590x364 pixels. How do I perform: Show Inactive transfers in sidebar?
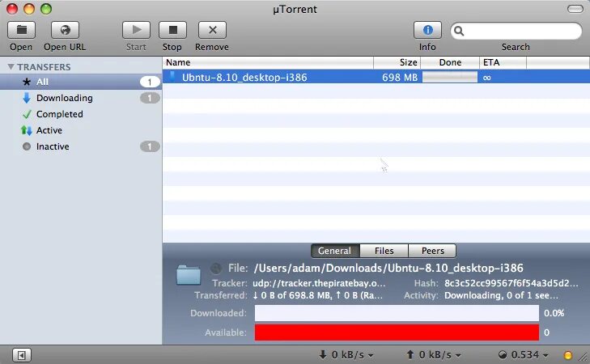pyautogui.click(x=81, y=146)
